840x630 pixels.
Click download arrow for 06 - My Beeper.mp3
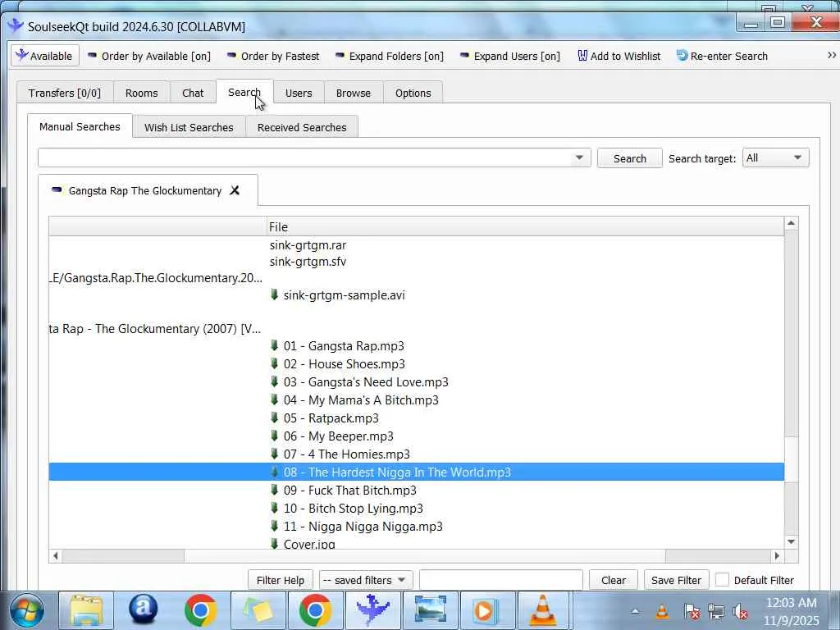(x=274, y=436)
